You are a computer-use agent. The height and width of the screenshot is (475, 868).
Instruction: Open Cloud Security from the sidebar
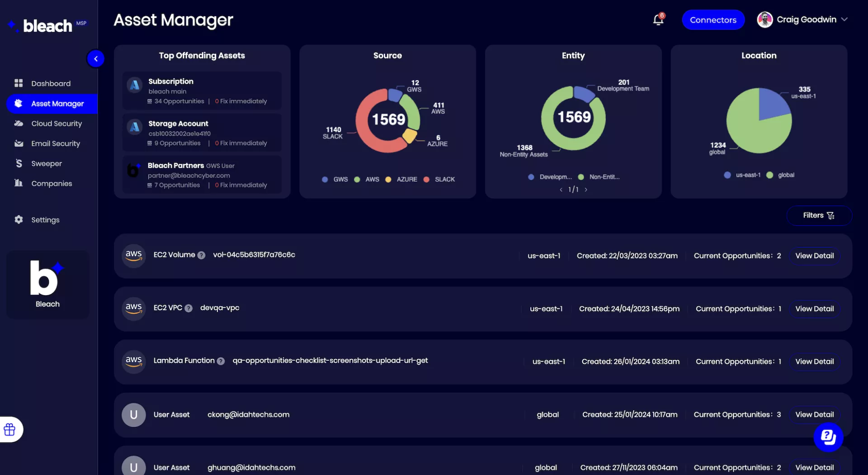click(57, 123)
